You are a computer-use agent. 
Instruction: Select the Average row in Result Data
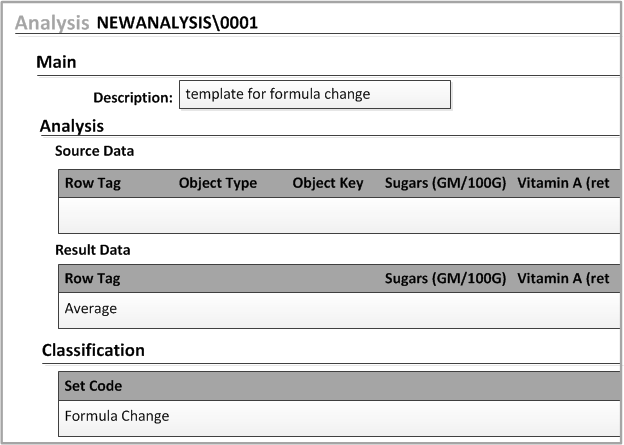pyautogui.click(x=91, y=309)
